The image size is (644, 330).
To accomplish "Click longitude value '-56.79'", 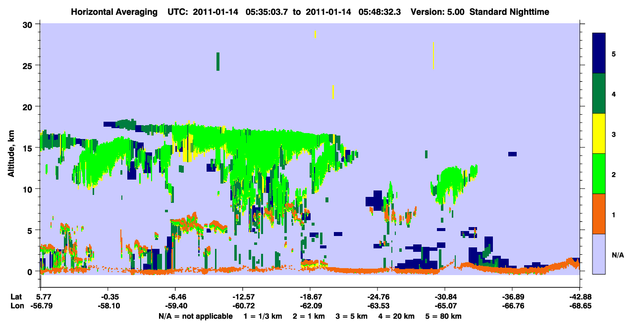I will (41, 306).
